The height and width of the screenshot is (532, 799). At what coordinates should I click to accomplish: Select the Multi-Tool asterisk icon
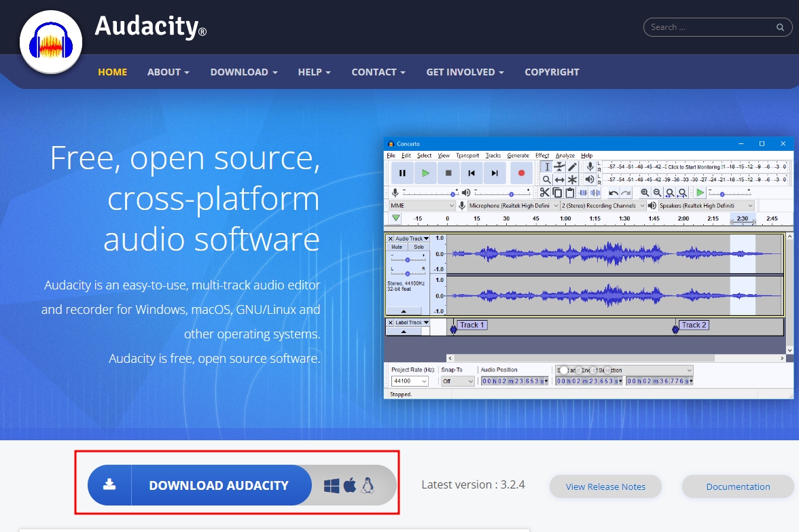(x=572, y=179)
